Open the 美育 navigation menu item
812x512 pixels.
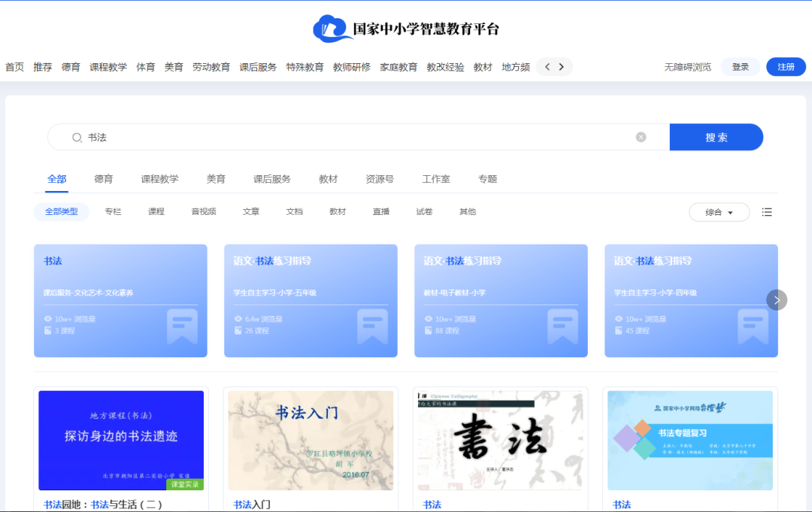coord(174,66)
